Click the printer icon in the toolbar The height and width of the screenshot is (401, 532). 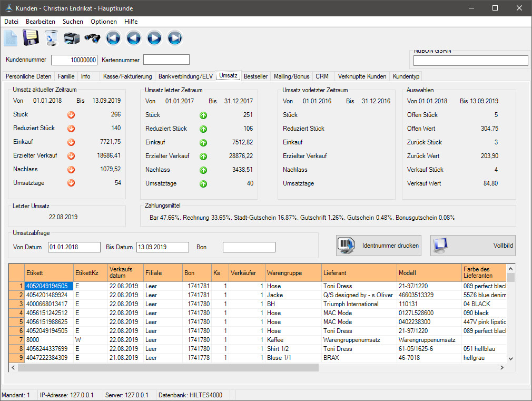point(72,38)
